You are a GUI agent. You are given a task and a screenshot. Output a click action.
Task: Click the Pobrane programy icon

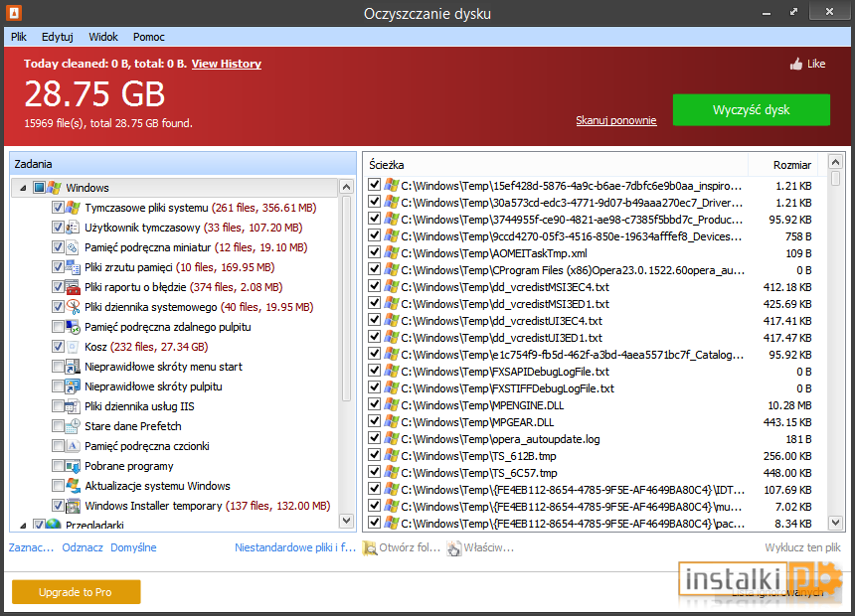(73, 466)
